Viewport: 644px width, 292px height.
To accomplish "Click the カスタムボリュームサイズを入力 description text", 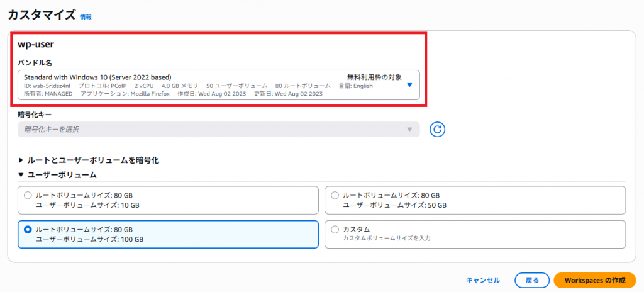I will [386, 239].
